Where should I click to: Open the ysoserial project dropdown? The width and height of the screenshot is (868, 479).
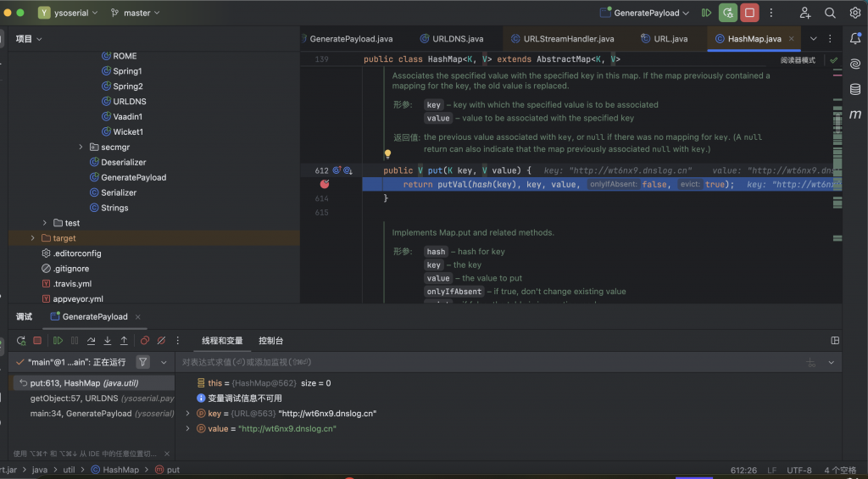[x=68, y=13]
